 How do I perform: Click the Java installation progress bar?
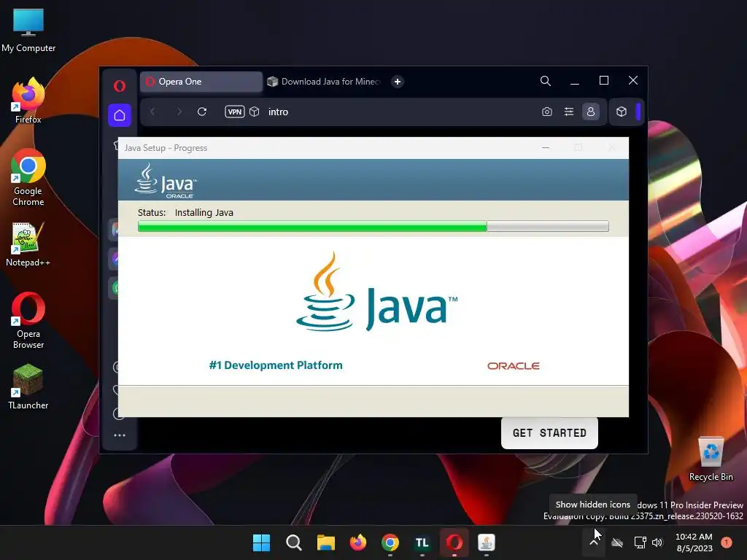pos(373,226)
